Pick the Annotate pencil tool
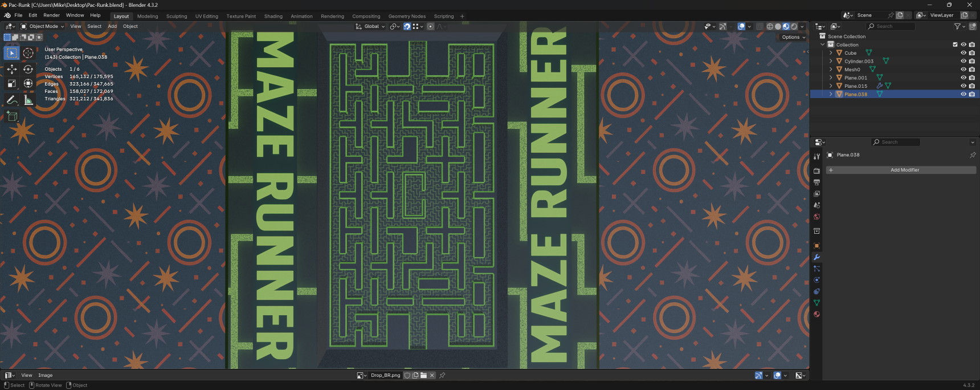 point(12,100)
